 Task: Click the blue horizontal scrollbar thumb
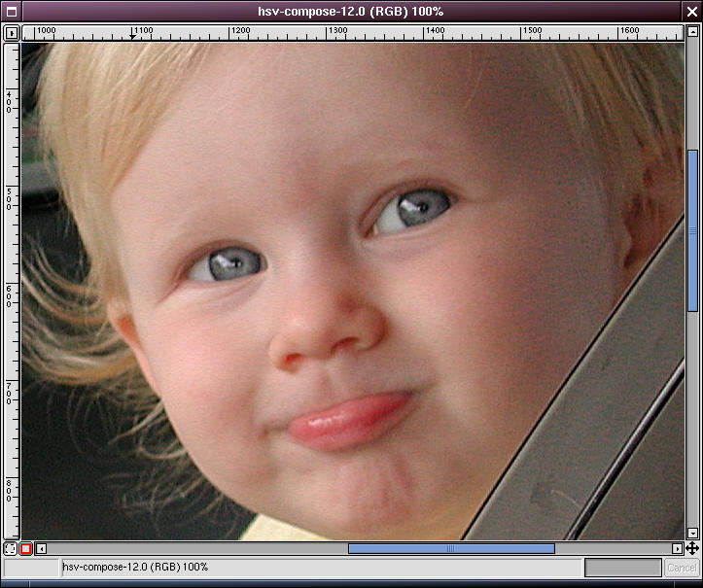coord(450,549)
